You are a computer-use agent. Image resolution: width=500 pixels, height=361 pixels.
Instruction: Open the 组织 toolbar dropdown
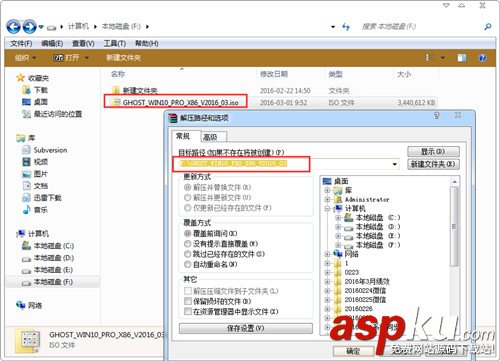tap(25, 58)
